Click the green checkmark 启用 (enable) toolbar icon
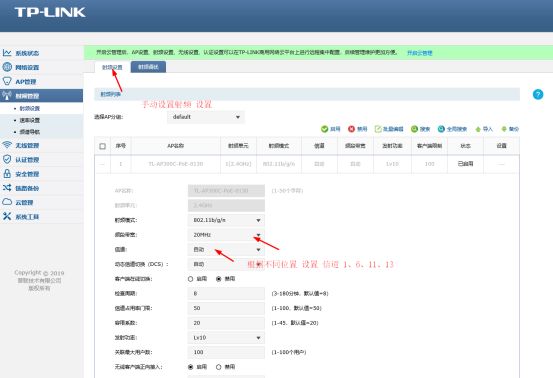This screenshot has width=553, height=378. click(x=324, y=129)
